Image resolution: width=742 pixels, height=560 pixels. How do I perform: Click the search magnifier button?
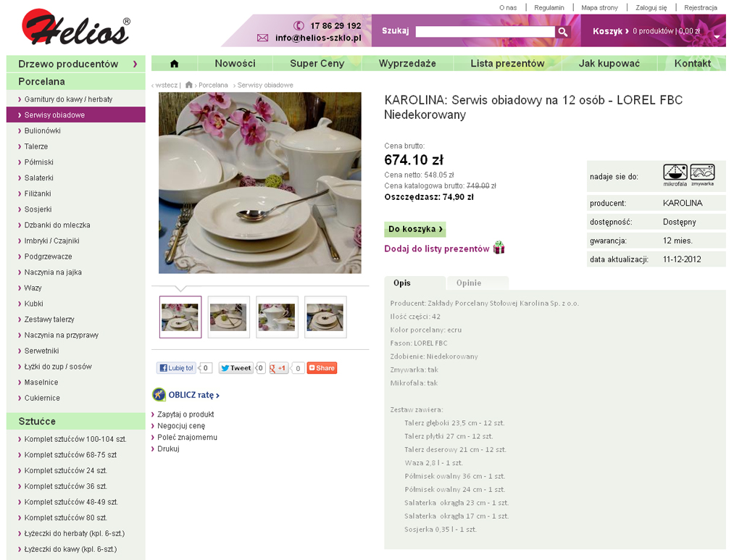tap(562, 32)
